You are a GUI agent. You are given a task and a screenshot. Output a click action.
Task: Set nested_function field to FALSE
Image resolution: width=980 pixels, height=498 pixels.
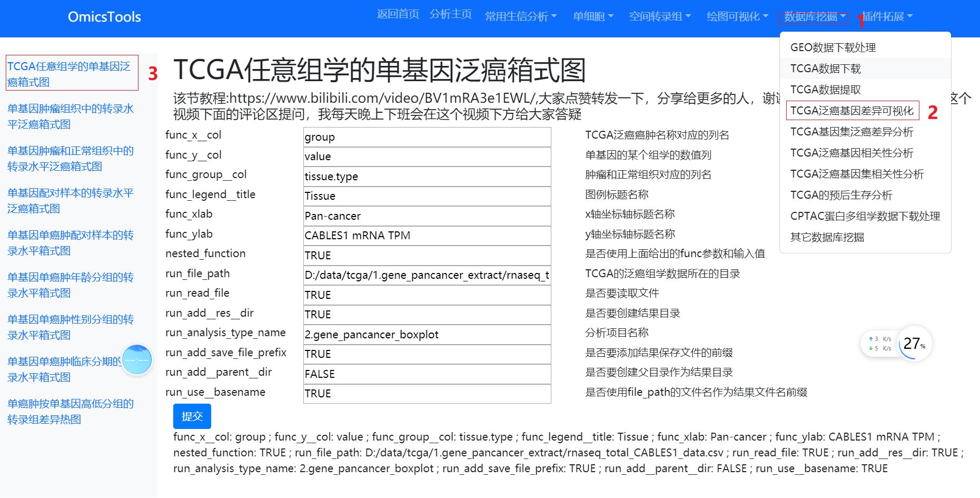pos(427,256)
